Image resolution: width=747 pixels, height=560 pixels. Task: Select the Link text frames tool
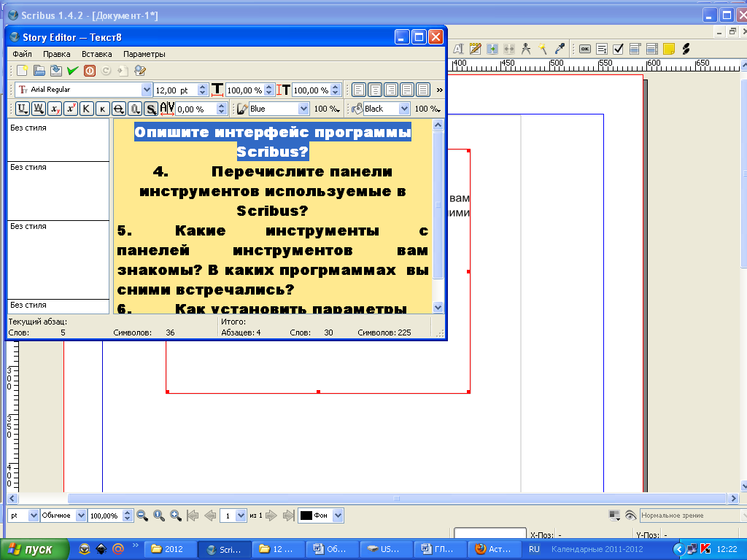(x=492, y=49)
